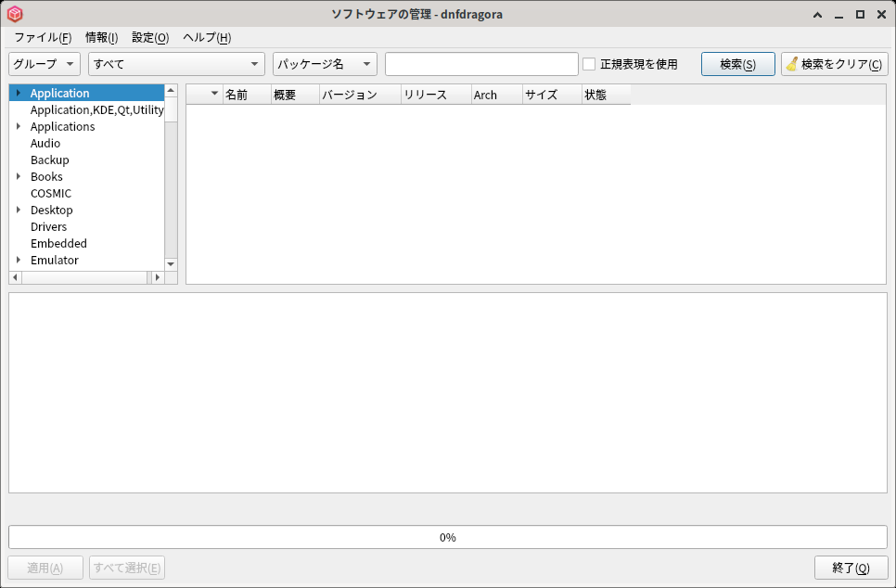Select the Books group label

click(x=46, y=176)
